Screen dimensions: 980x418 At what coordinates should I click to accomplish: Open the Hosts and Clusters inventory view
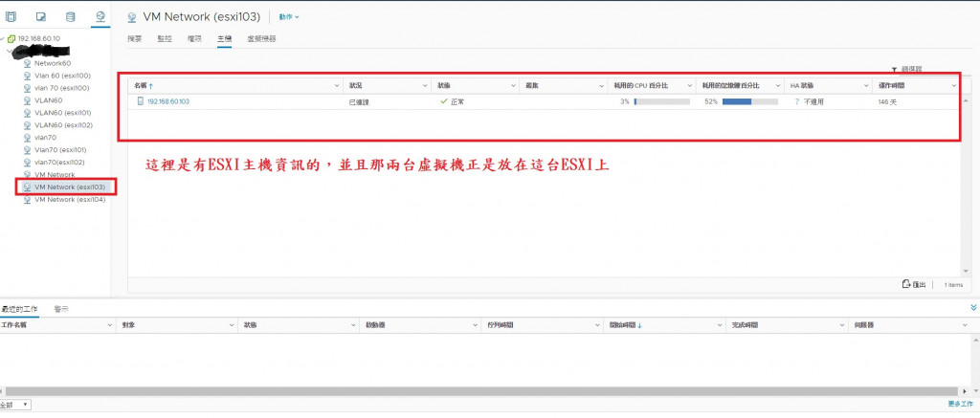point(11,16)
